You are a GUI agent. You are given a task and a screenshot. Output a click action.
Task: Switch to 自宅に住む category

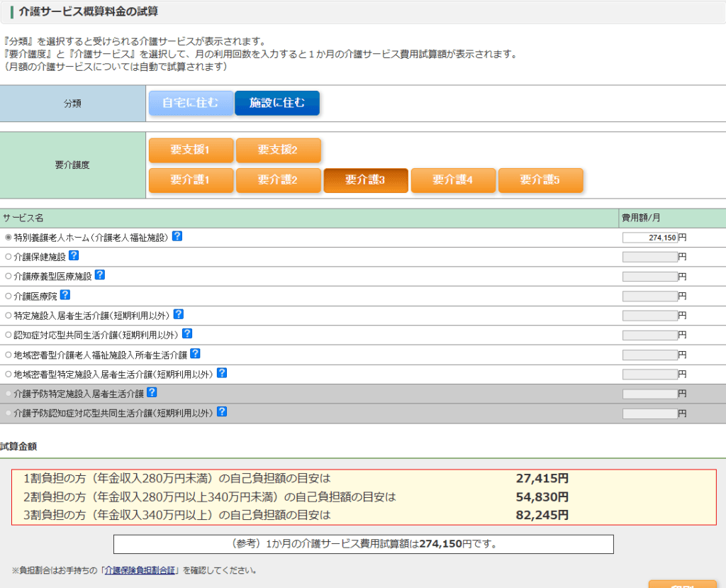(x=190, y=103)
